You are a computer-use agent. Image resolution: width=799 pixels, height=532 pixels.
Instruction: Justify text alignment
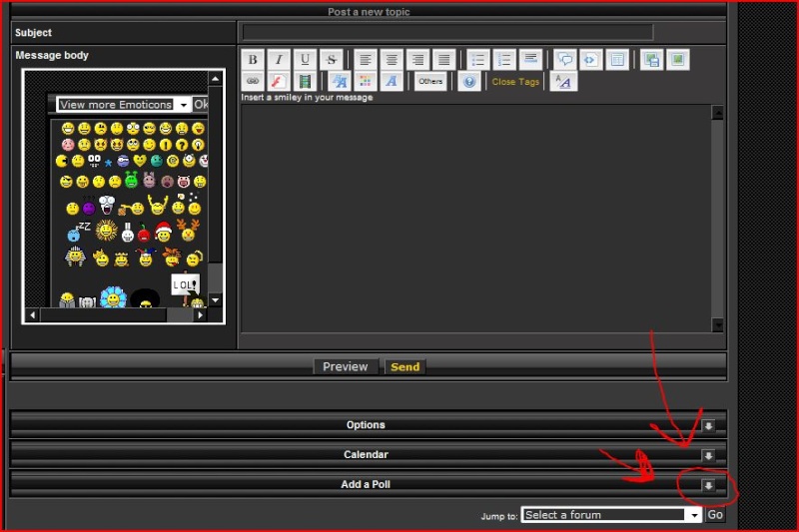coord(443,60)
